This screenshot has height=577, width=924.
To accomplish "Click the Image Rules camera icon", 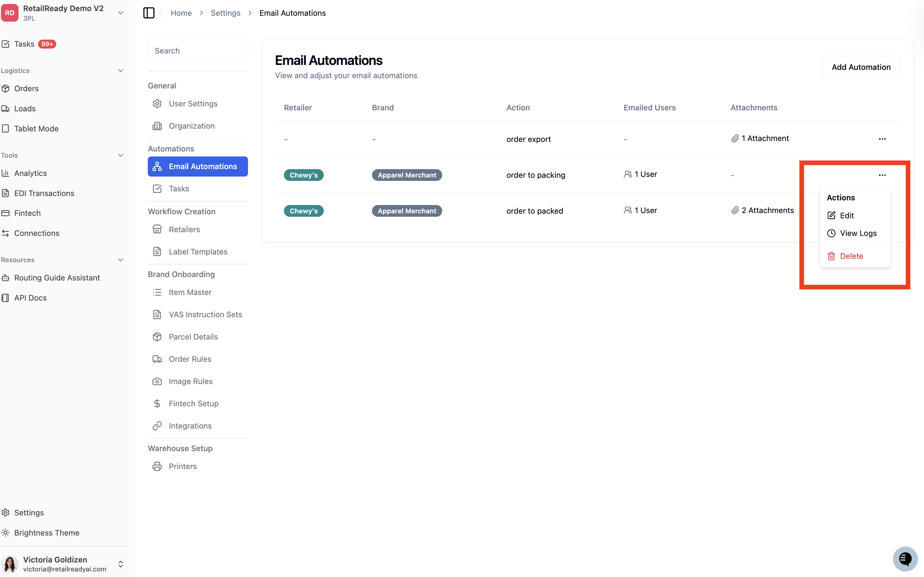I will [x=157, y=382].
